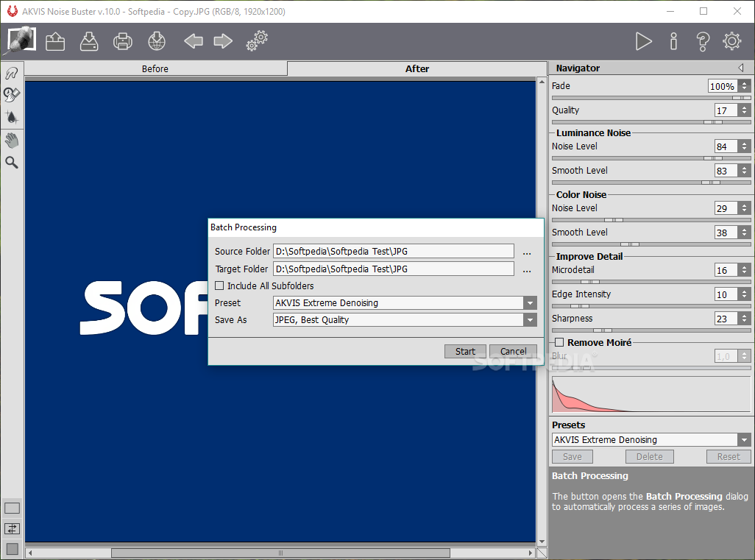The image size is (755, 560).
Task: Click the single preview window mode icon
Action: [x=12, y=508]
